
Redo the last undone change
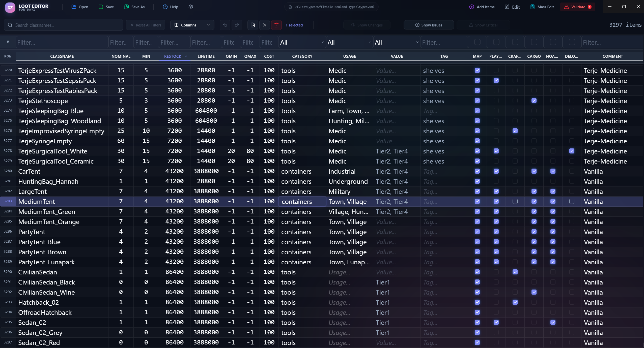(237, 25)
